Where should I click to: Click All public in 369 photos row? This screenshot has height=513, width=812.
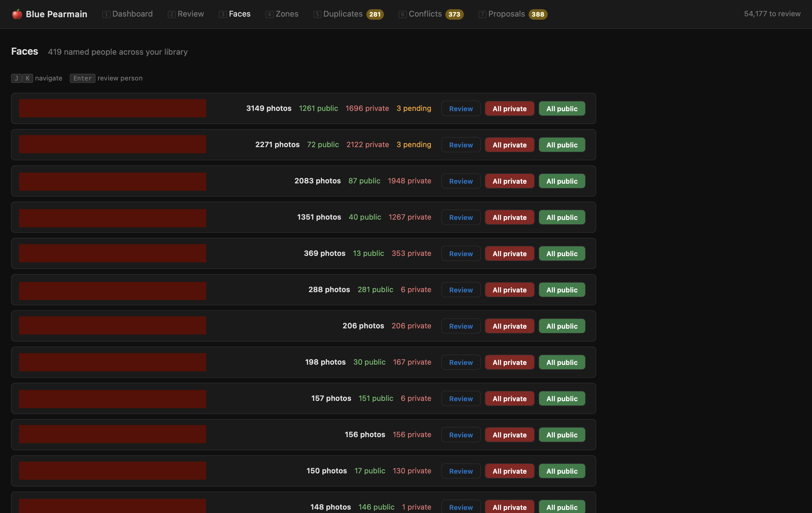562,253
